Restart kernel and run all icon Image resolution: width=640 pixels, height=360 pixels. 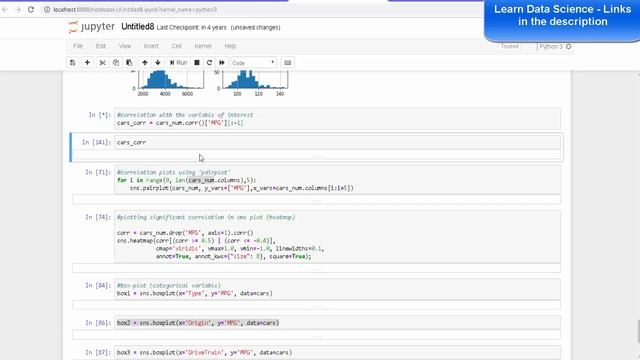[222, 62]
